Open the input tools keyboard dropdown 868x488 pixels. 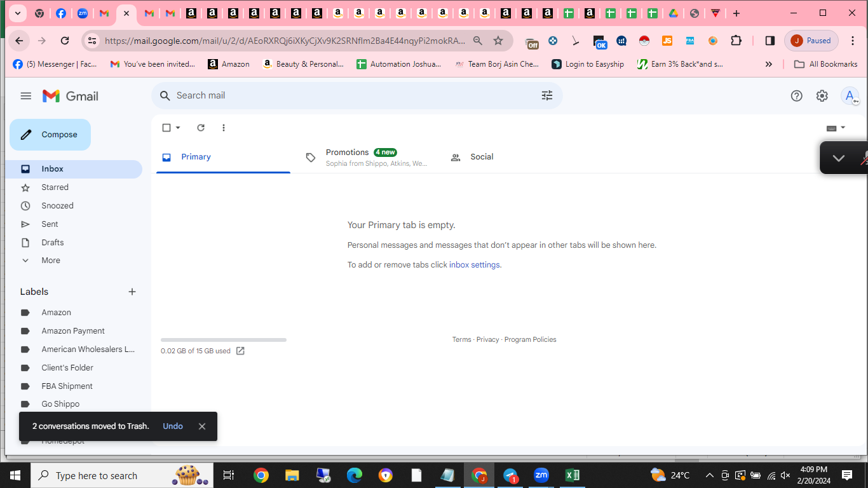836,128
